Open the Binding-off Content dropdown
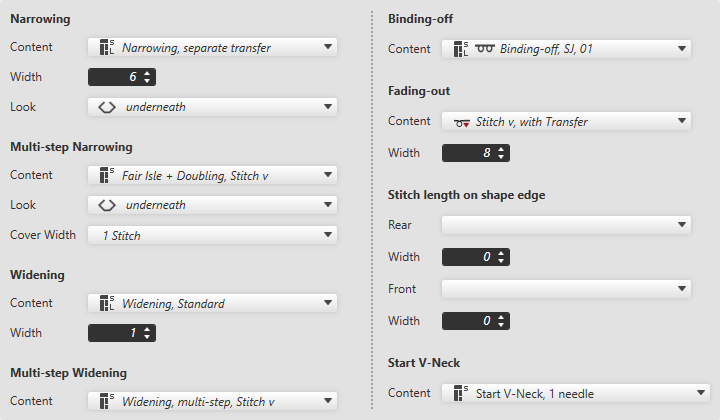720x420 pixels. pyautogui.click(x=682, y=48)
